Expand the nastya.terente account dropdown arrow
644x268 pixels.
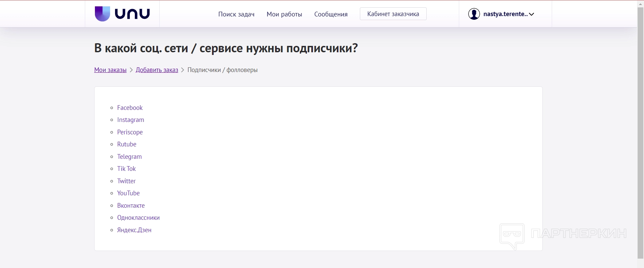coord(531,14)
